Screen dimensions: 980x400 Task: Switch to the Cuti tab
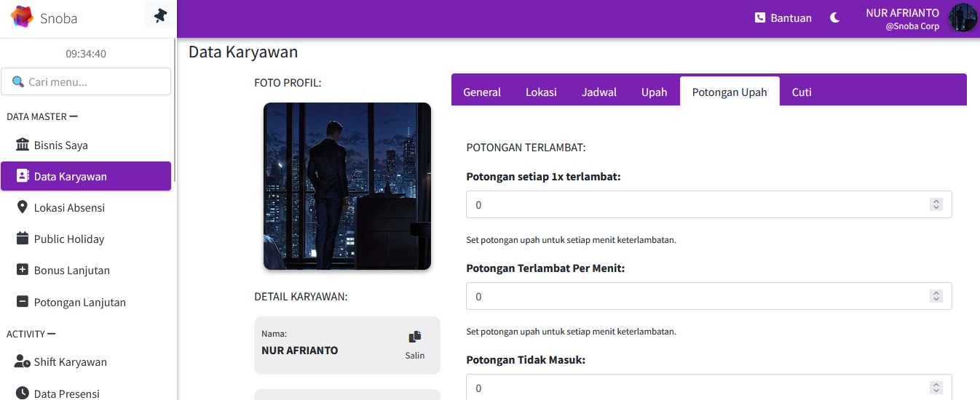pyautogui.click(x=802, y=92)
